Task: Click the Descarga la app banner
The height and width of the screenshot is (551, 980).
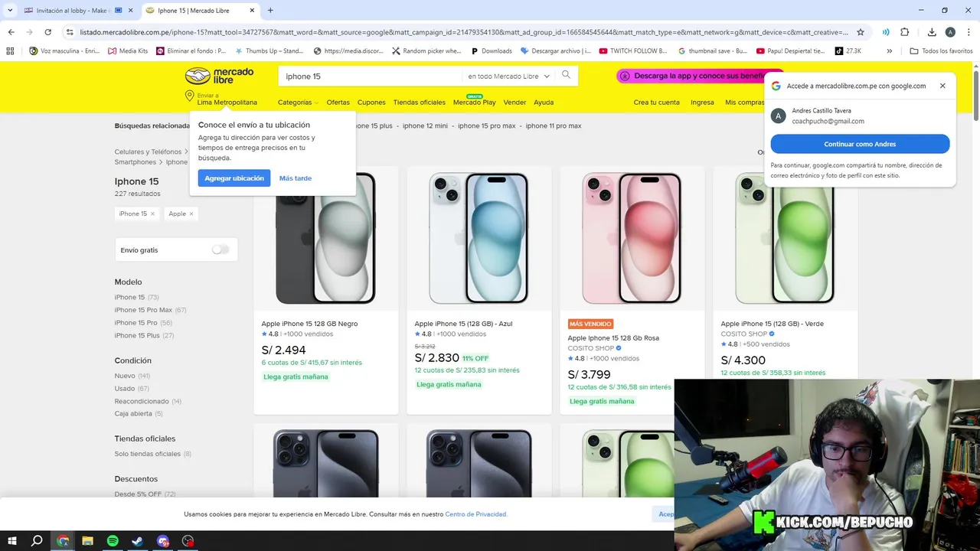Action: pyautogui.click(x=689, y=76)
